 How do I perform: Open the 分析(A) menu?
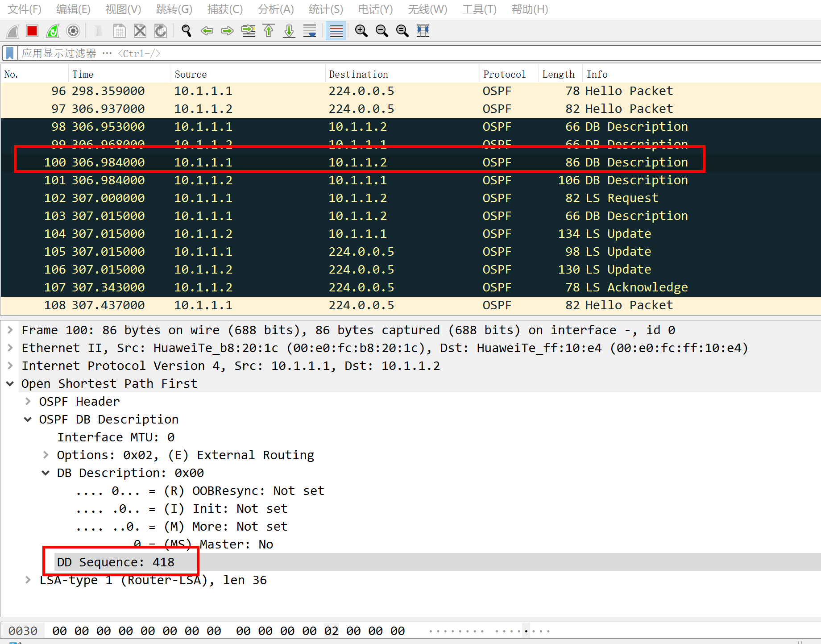point(276,9)
